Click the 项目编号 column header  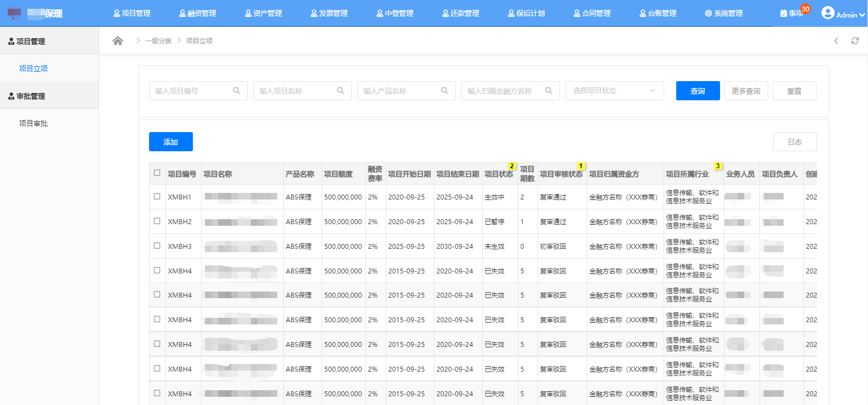[182, 174]
